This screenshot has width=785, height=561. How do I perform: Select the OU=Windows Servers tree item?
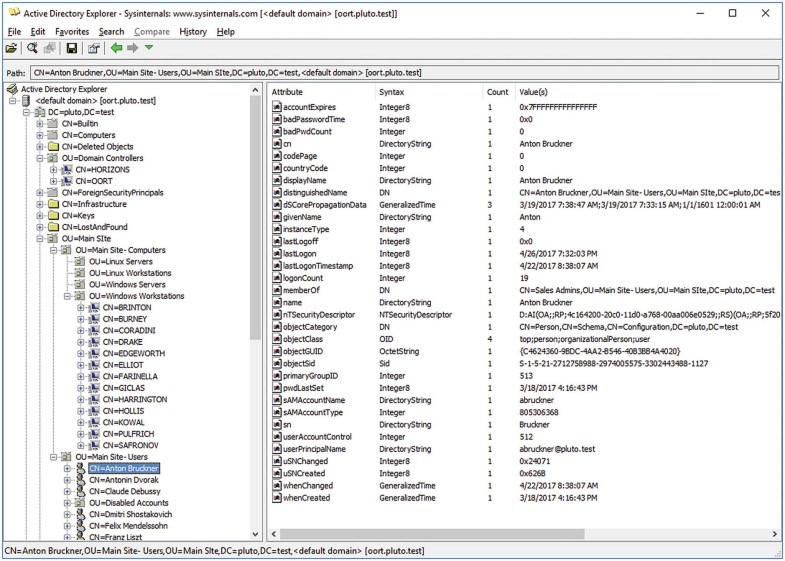[x=127, y=285]
